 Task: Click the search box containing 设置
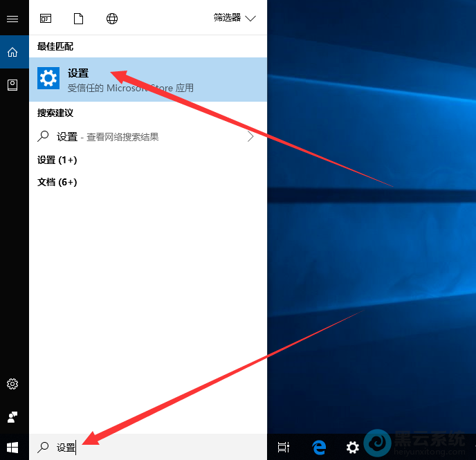pos(147,447)
